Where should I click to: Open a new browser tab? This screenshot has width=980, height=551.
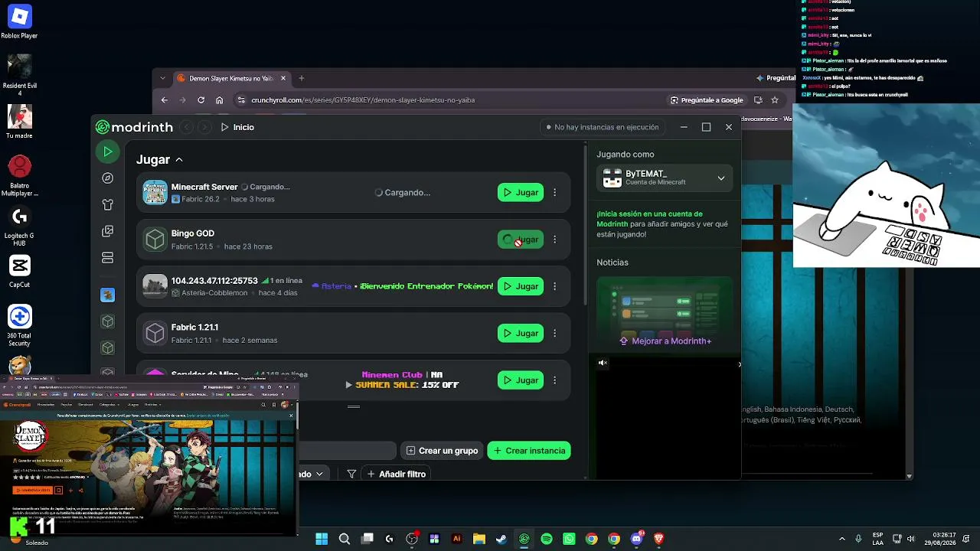(x=302, y=78)
